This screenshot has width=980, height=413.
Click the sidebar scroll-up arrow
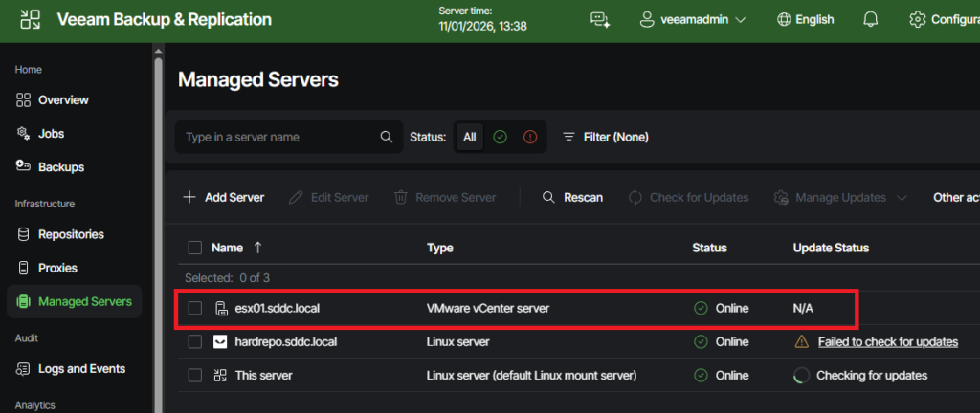pos(158,51)
